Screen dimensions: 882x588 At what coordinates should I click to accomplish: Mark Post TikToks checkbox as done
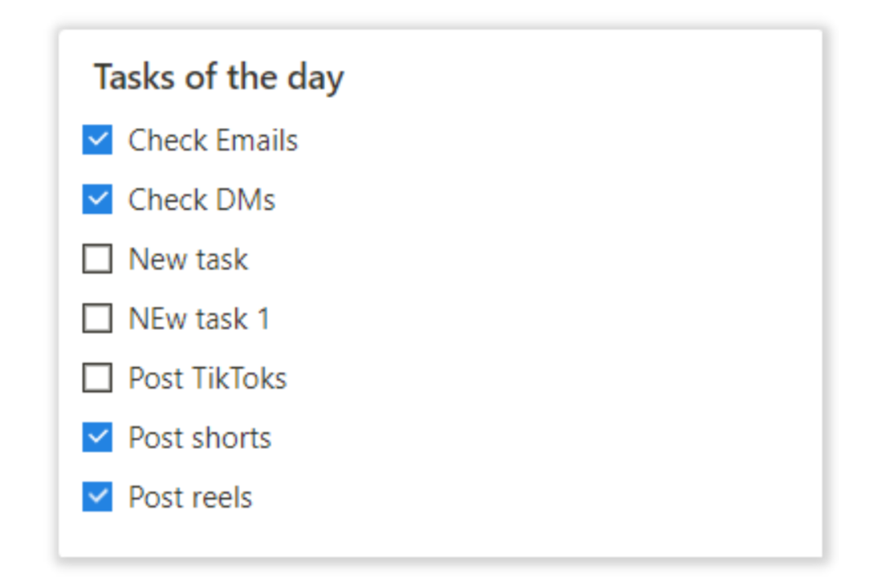(x=97, y=377)
